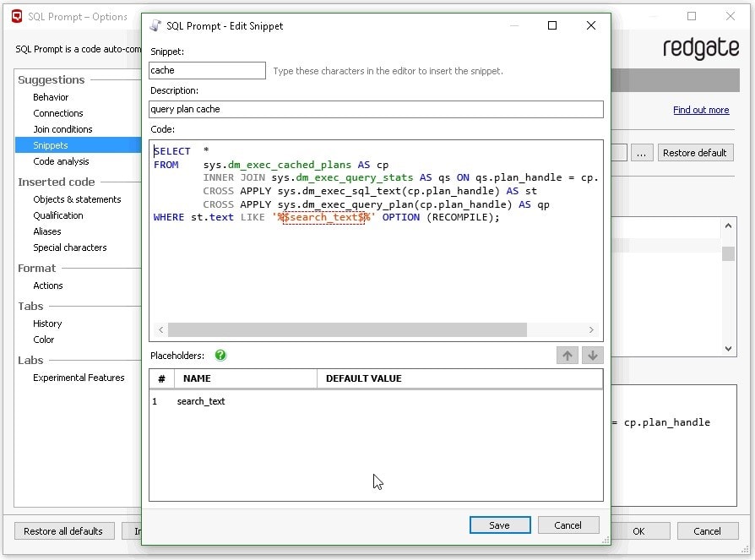
Task: Click Restore default button
Action: [x=695, y=153]
